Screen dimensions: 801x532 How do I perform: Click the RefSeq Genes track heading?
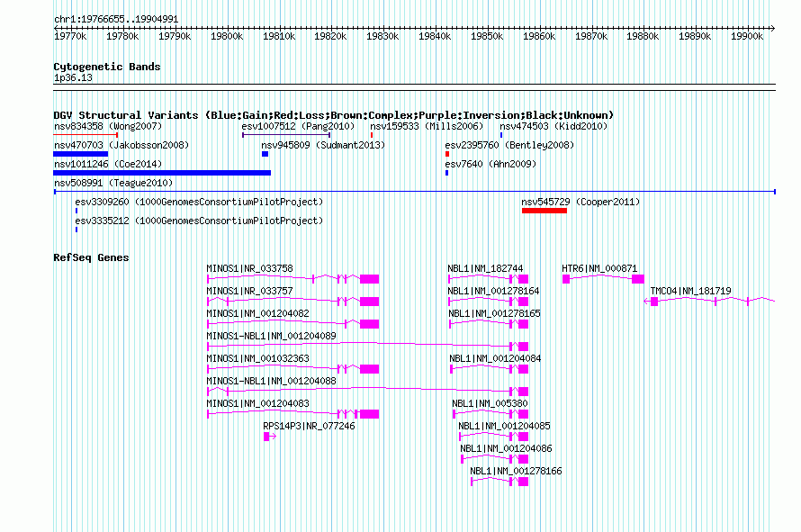pos(91,257)
